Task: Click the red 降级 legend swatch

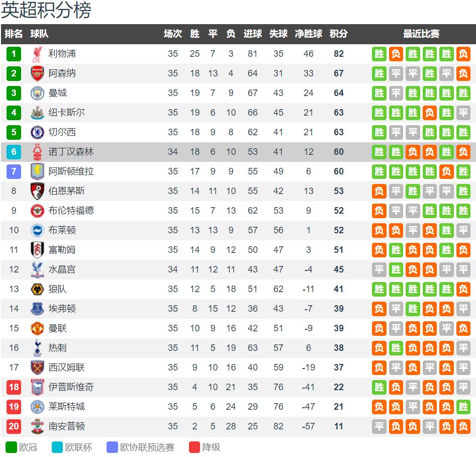Action: click(x=195, y=447)
